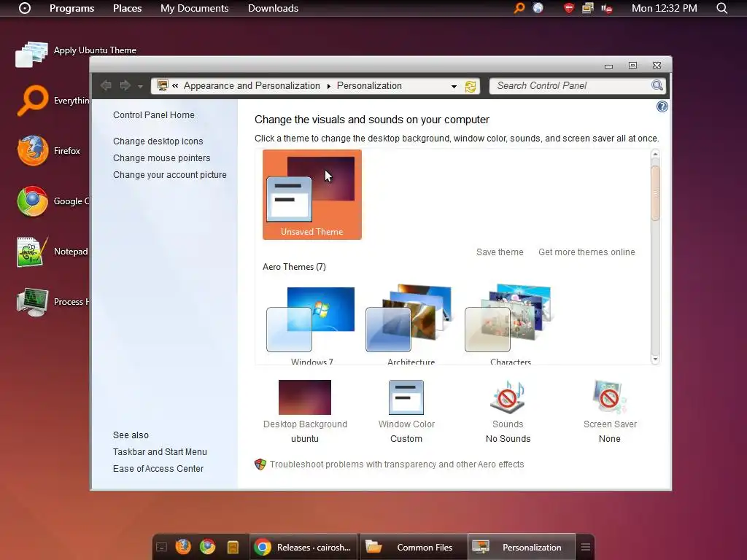Click theme list scroll up arrow

pos(655,155)
